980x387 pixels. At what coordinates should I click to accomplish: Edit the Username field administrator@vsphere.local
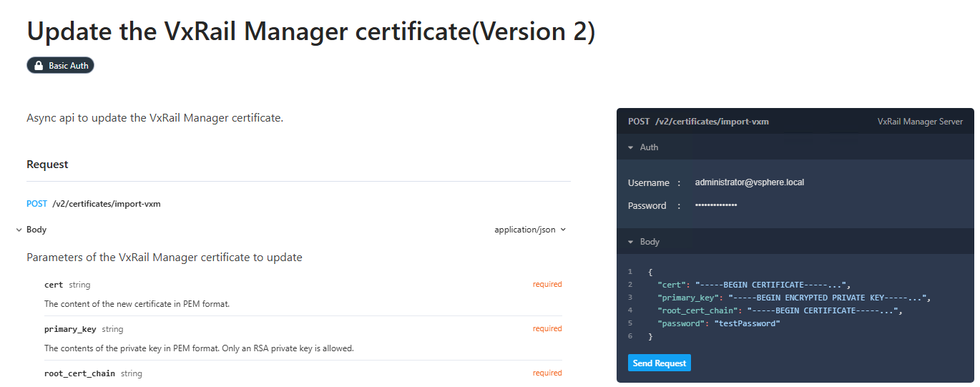(x=749, y=182)
